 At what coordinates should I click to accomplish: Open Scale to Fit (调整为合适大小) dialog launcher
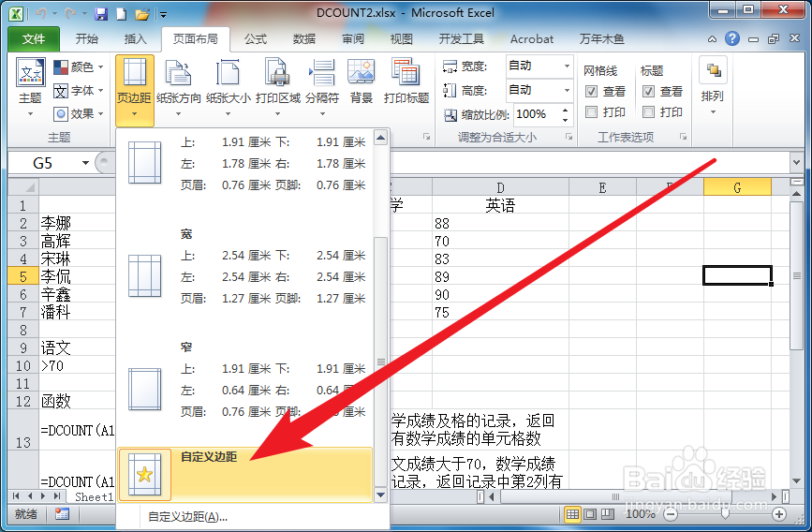tap(568, 137)
